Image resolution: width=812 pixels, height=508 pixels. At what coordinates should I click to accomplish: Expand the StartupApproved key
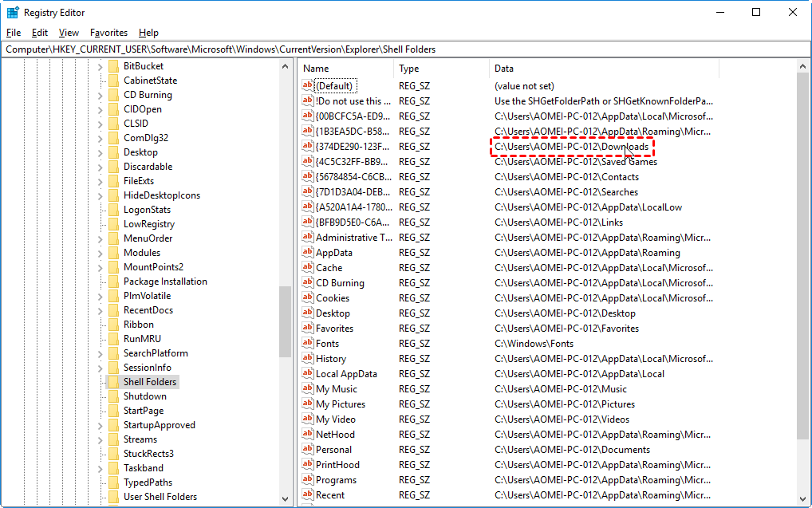click(x=101, y=426)
